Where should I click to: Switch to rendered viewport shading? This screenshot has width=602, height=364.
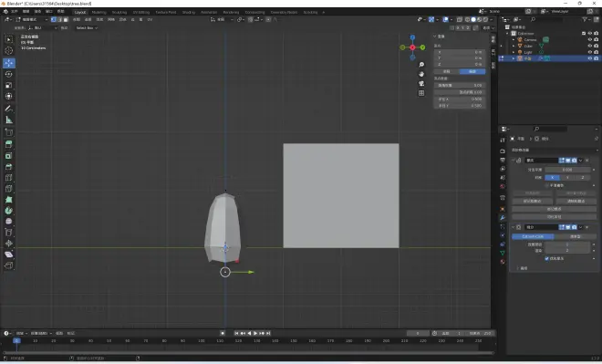(485, 19)
